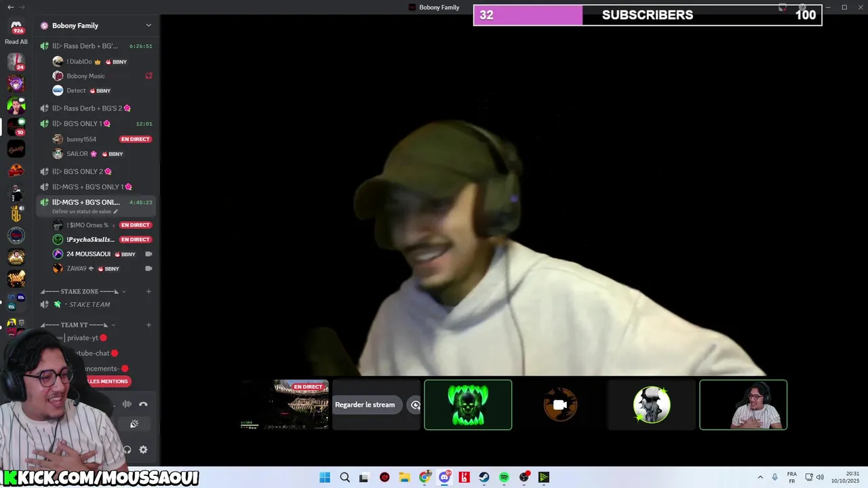Collapse the TEAM YT category
Screen dimensions: 868x488
point(77,325)
